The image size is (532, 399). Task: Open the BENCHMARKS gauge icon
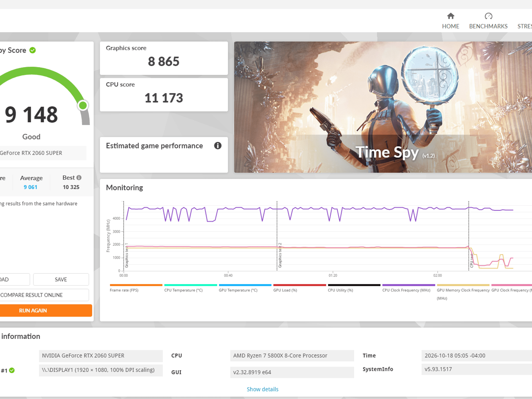coord(488,16)
